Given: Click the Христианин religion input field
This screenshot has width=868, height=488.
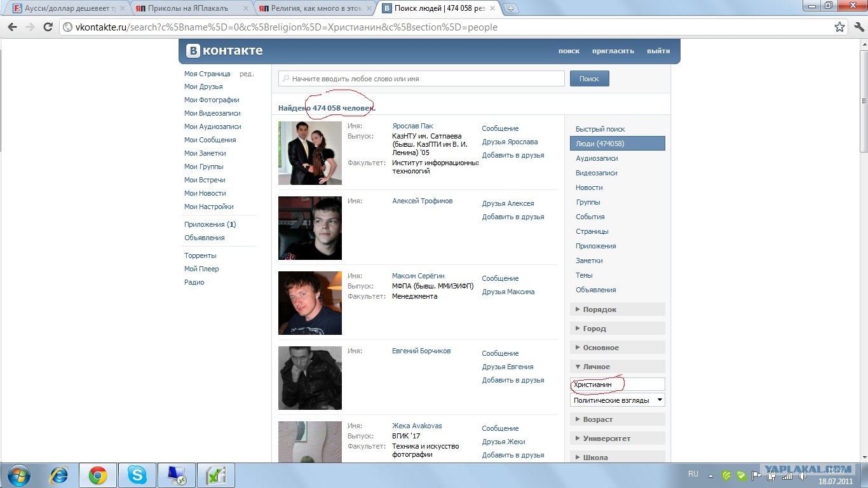Looking at the screenshot, I should 618,384.
